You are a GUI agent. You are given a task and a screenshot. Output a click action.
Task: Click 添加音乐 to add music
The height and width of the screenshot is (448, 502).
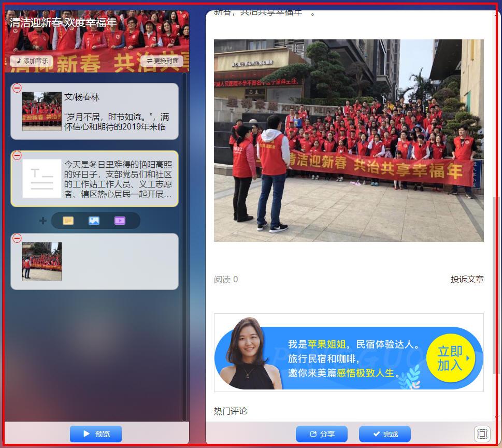coord(32,61)
